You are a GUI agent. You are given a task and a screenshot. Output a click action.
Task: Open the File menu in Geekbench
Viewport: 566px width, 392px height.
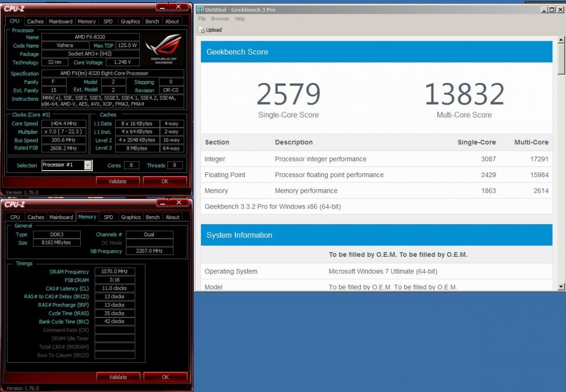(202, 19)
